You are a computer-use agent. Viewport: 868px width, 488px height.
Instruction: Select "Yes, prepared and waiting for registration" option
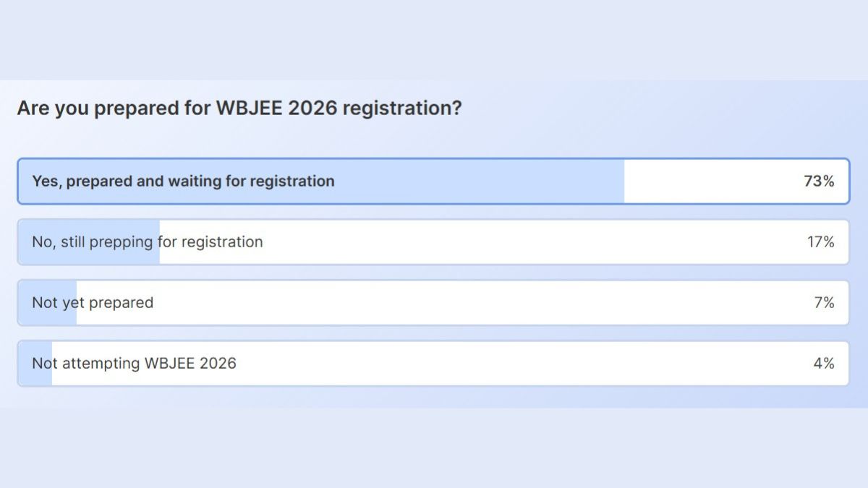point(183,181)
